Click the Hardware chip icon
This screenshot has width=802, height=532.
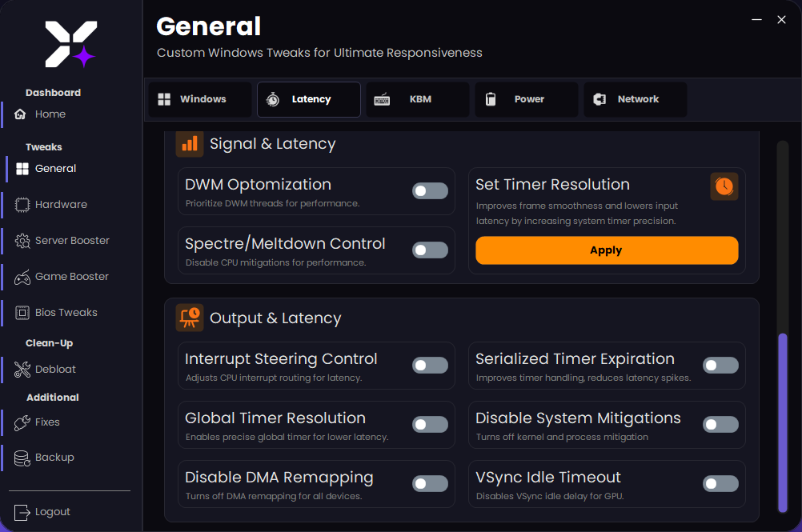[22, 205]
